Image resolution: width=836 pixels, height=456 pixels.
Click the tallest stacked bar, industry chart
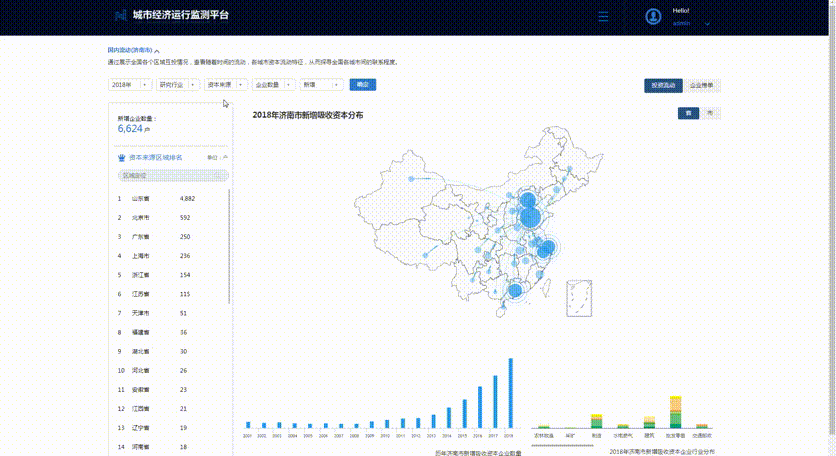[676, 412]
